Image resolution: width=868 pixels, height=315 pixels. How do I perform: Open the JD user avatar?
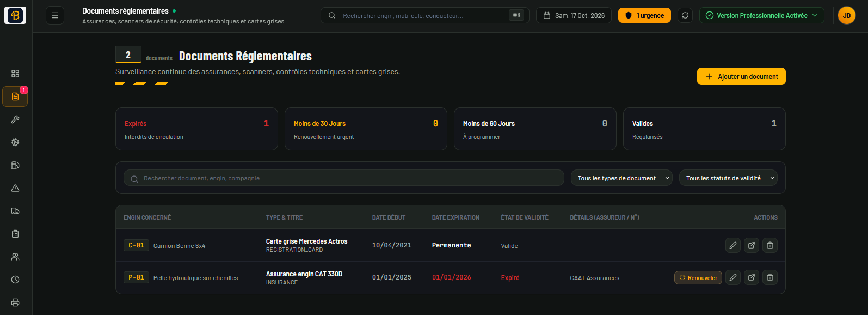coord(847,15)
